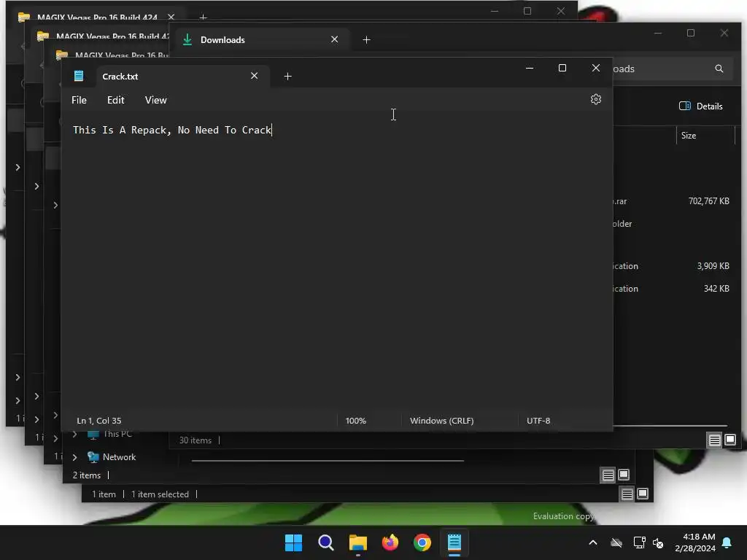Expand first collapsed node in backmost window sidebar
747x560 pixels.
(18, 167)
